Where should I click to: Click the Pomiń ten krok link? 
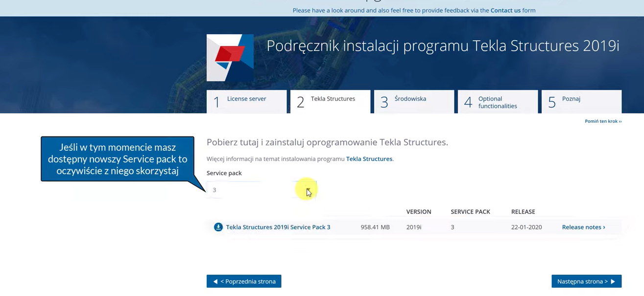click(x=603, y=121)
